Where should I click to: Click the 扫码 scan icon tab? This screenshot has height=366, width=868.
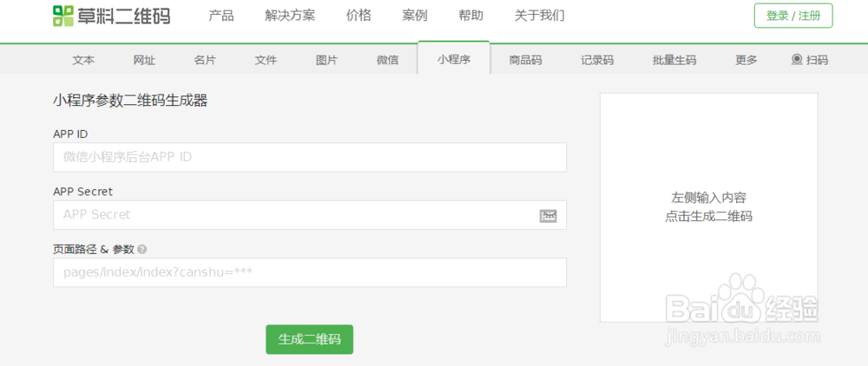810,60
